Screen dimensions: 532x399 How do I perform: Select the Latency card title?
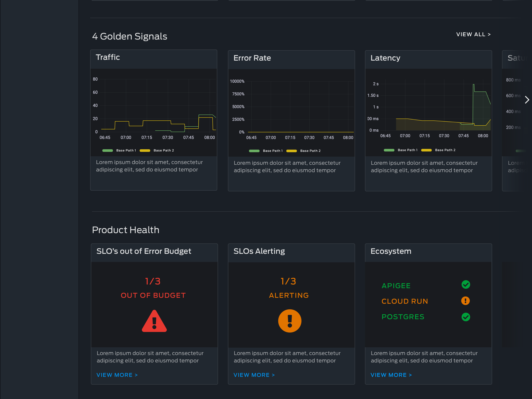pyautogui.click(x=385, y=58)
